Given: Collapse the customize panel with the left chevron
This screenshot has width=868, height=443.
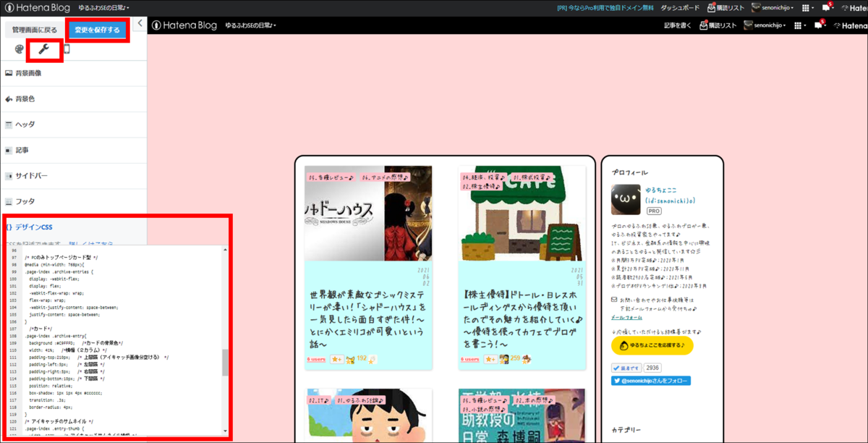Looking at the screenshot, I should tap(140, 22).
